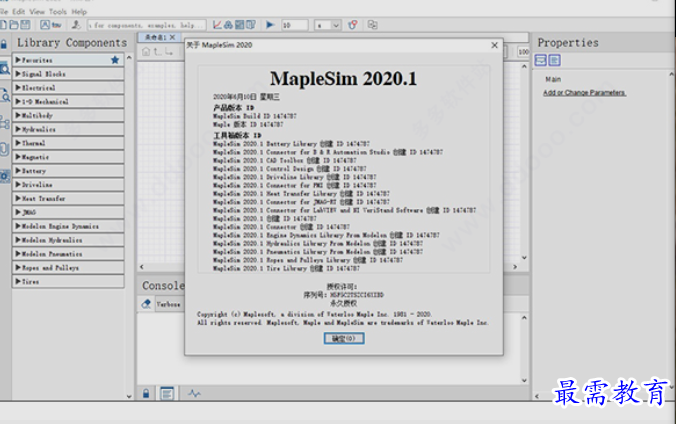Image resolution: width=676 pixels, height=424 pixels.
Task: Click the Favorites star icon
Action: click(x=115, y=60)
